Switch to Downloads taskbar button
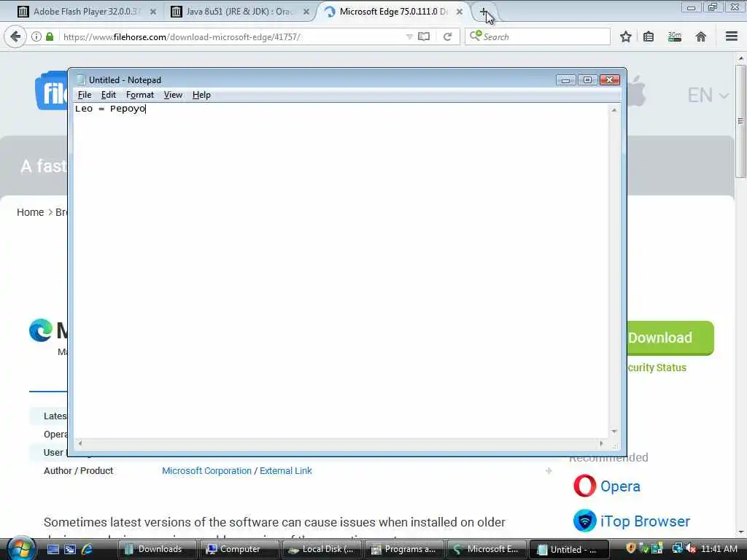Image resolution: width=747 pixels, height=560 pixels. coord(156,550)
